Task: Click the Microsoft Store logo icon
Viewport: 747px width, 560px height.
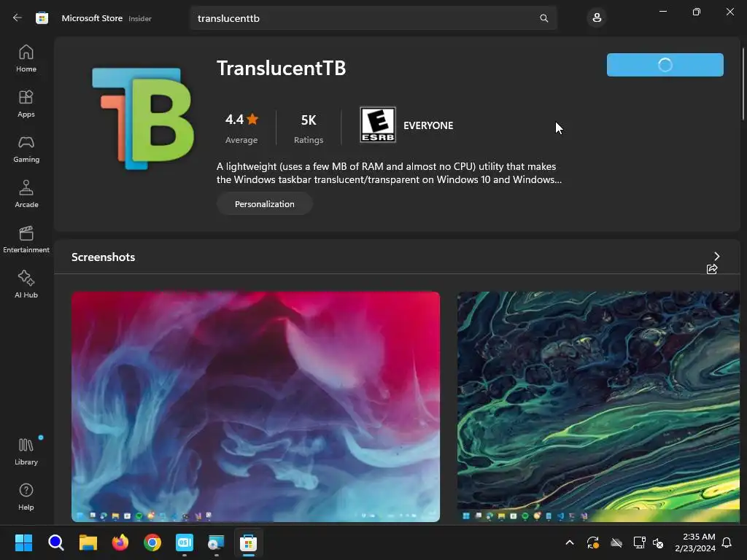Action: click(42, 18)
